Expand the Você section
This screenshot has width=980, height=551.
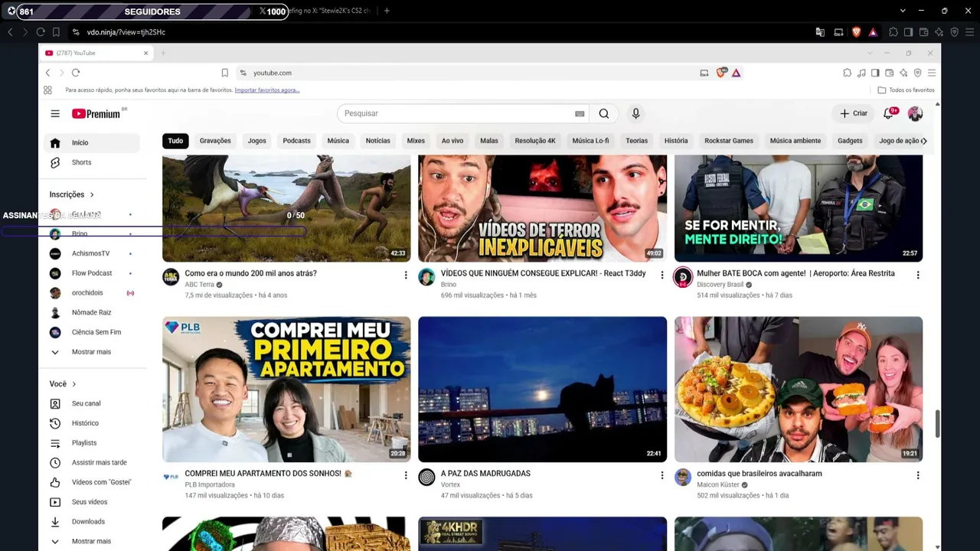[x=63, y=384]
